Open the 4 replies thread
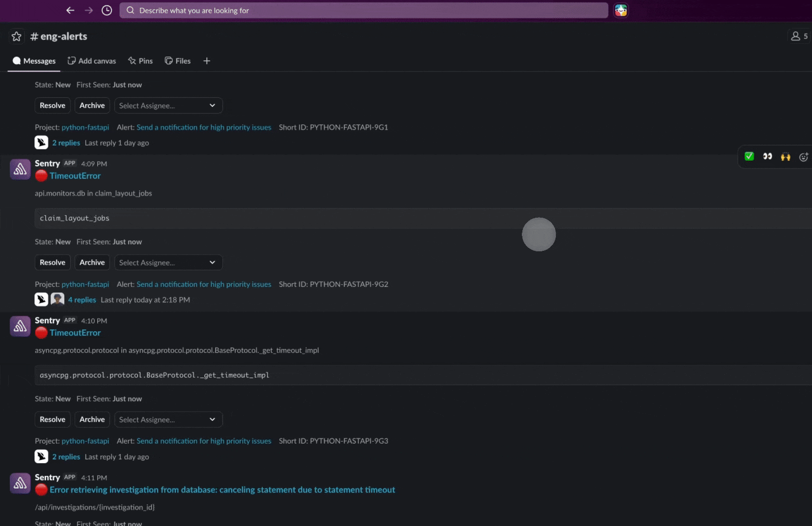The image size is (812, 526). click(x=82, y=300)
